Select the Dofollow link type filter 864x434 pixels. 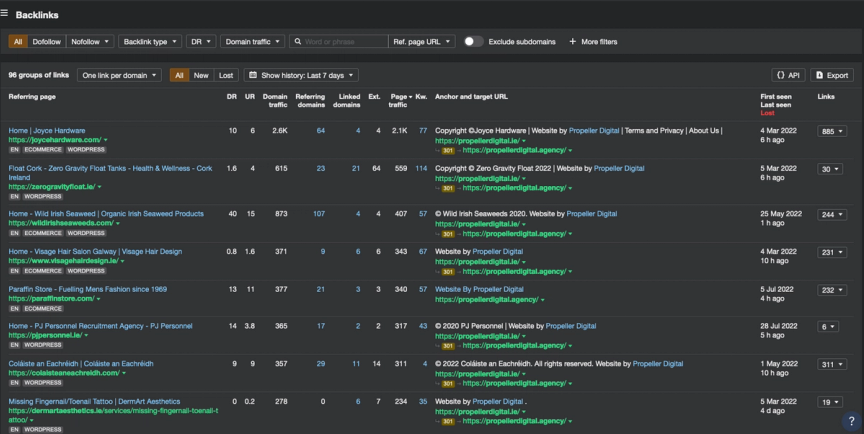tap(47, 42)
